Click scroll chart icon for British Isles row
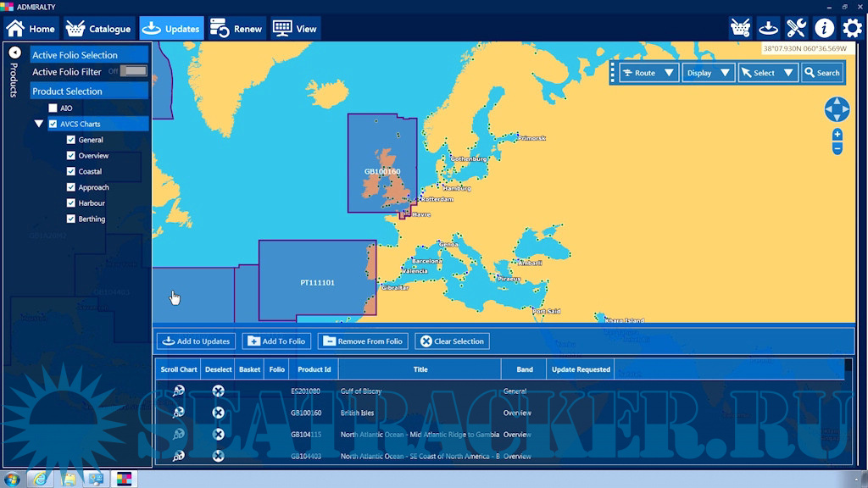Screen dimensions: 868x488 point(178,413)
